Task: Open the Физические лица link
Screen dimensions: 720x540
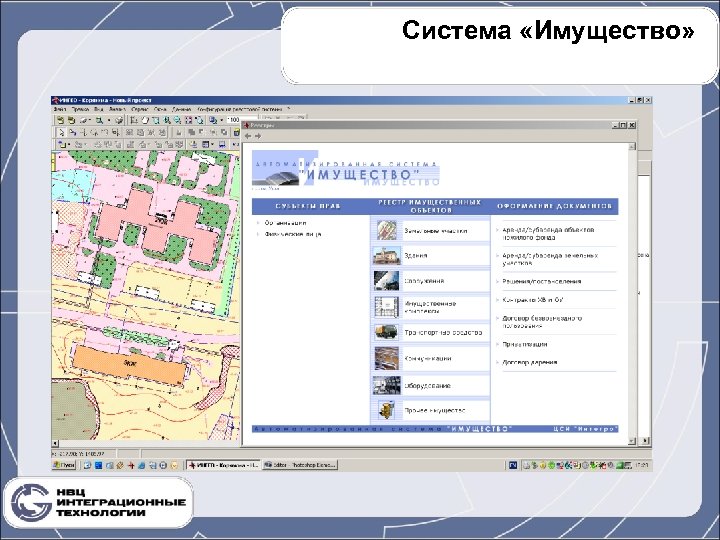Action: 292,234
